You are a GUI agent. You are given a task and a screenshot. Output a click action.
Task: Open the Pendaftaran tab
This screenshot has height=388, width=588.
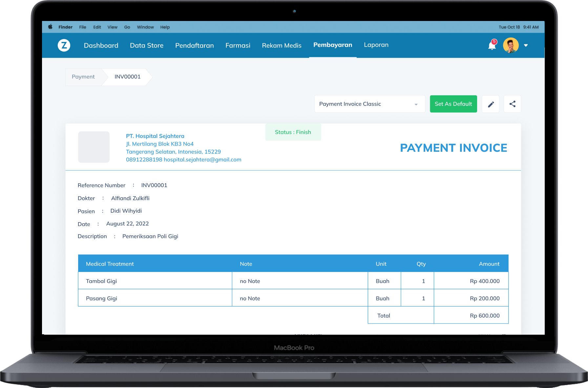pyautogui.click(x=194, y=46)
